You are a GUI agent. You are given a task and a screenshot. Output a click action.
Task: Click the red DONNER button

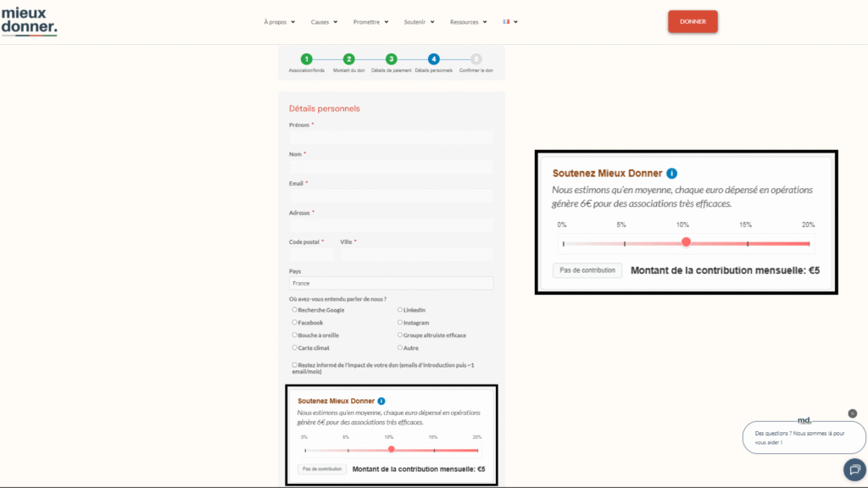(x=693, y=21)
